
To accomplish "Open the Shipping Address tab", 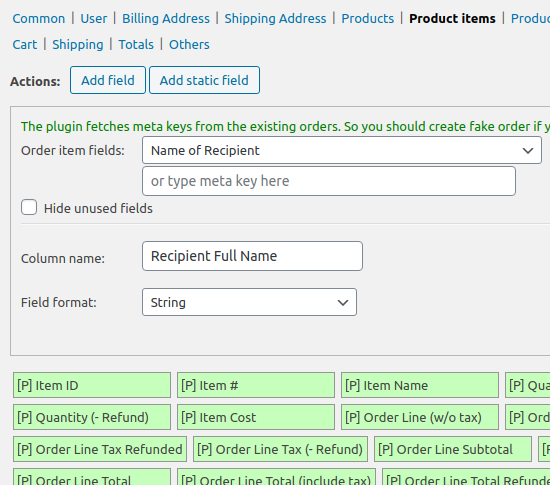I will (275, 19).
